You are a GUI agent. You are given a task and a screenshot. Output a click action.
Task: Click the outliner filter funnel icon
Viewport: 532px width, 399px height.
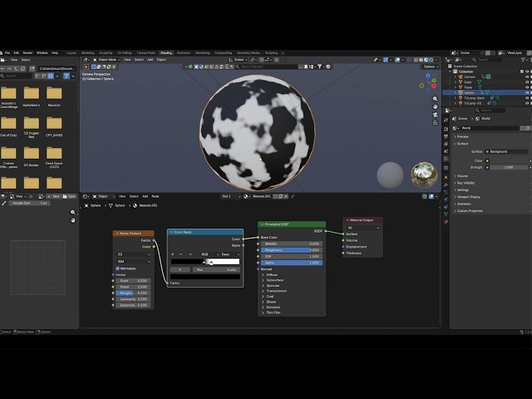[523, 60]
